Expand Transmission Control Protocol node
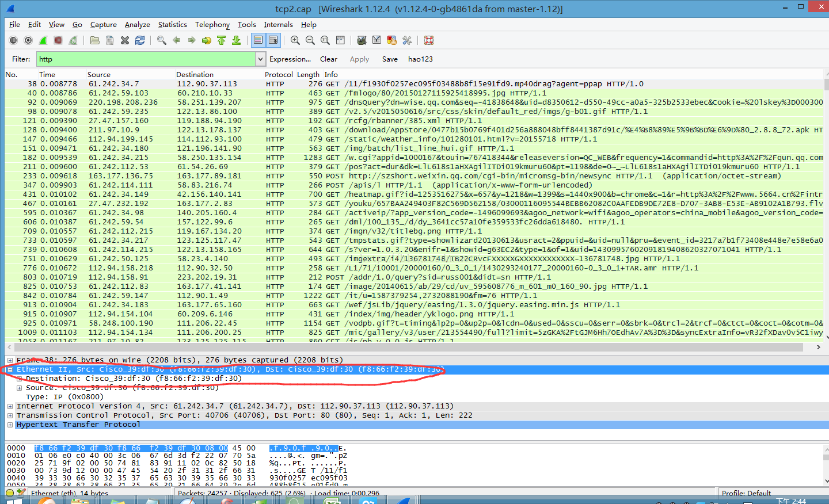Image resolution: width=829 pixels, height=504 pixels. click(10, 415)
